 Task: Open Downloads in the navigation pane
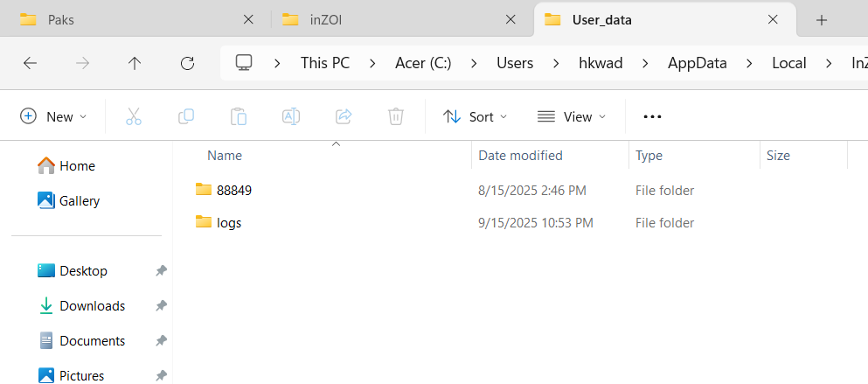click(92, 306)
